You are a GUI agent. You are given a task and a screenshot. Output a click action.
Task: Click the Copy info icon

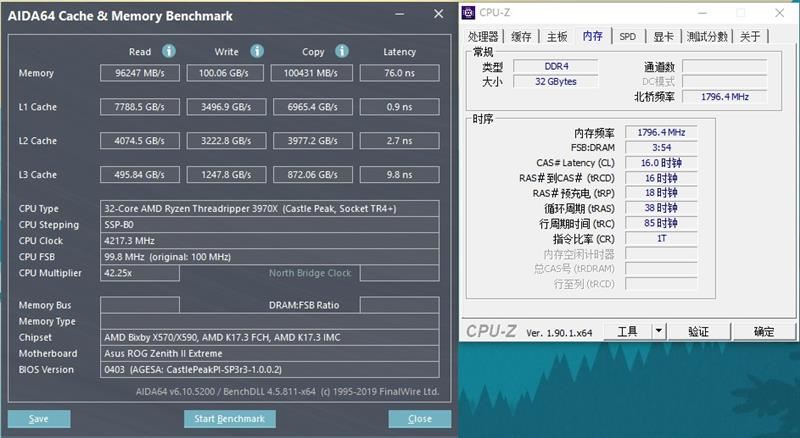(x=342, y=51)
